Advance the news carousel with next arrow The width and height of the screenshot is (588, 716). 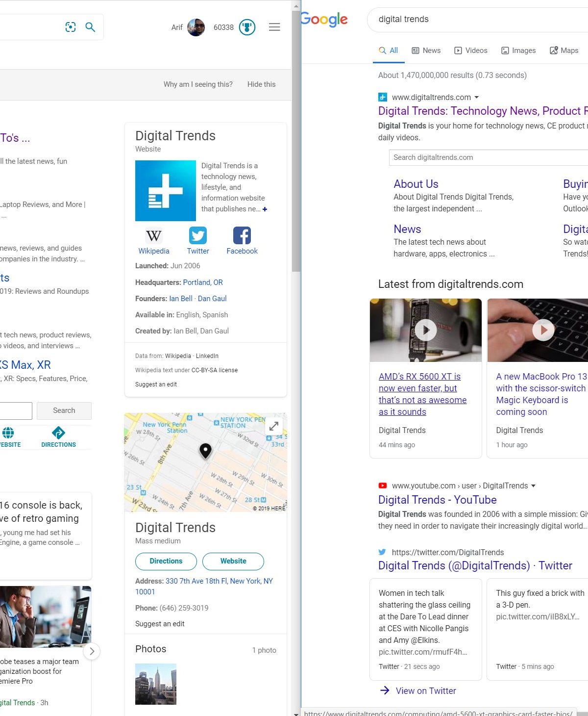tap(92, 651)
